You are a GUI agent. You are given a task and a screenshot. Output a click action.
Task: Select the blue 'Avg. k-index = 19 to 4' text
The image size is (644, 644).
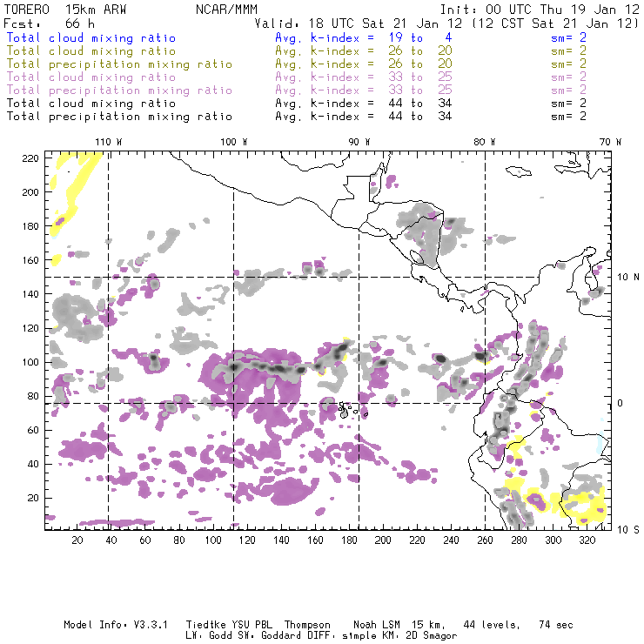363,37
